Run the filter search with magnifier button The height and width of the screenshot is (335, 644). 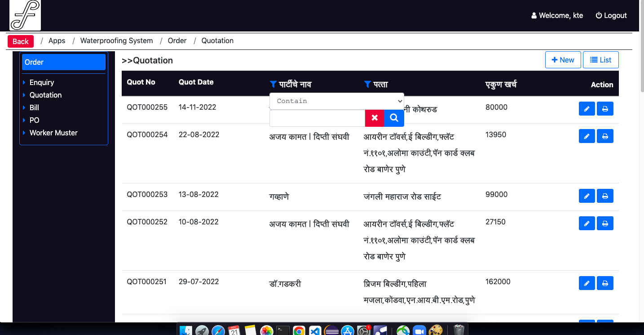(394, 118)
